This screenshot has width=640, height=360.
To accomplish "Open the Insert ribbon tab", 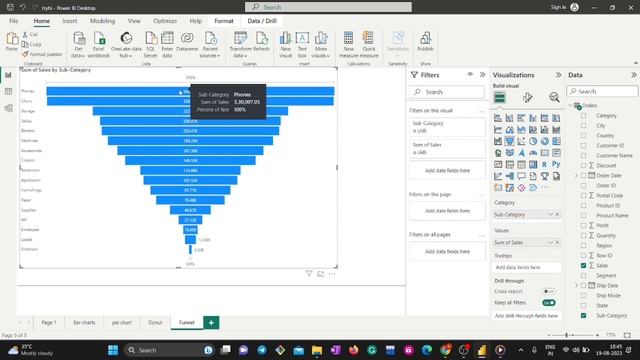I will point(70,21).
